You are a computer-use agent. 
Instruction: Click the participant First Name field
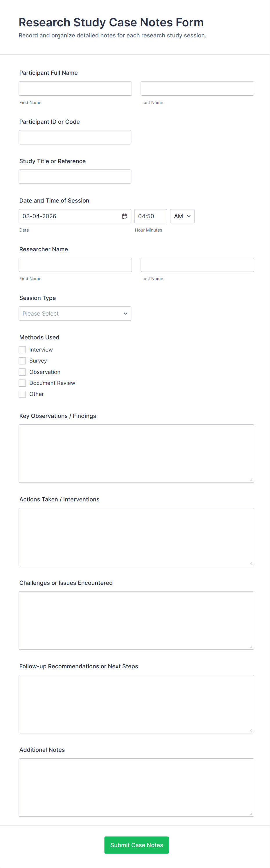(x=75, y=88)
